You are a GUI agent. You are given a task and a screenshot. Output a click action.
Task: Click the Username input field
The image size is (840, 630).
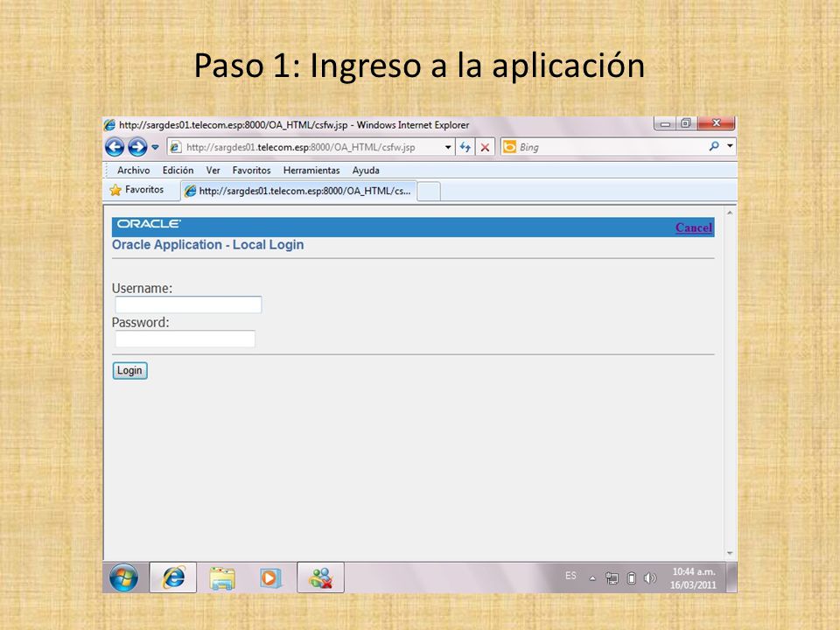click(x=189, y=304)
